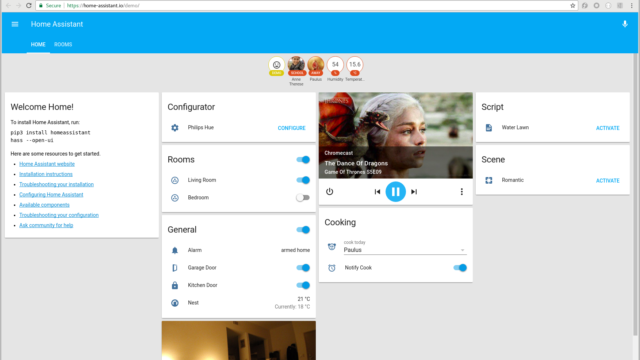
Task: Open Ask community for help link
Action: point(46,225)
